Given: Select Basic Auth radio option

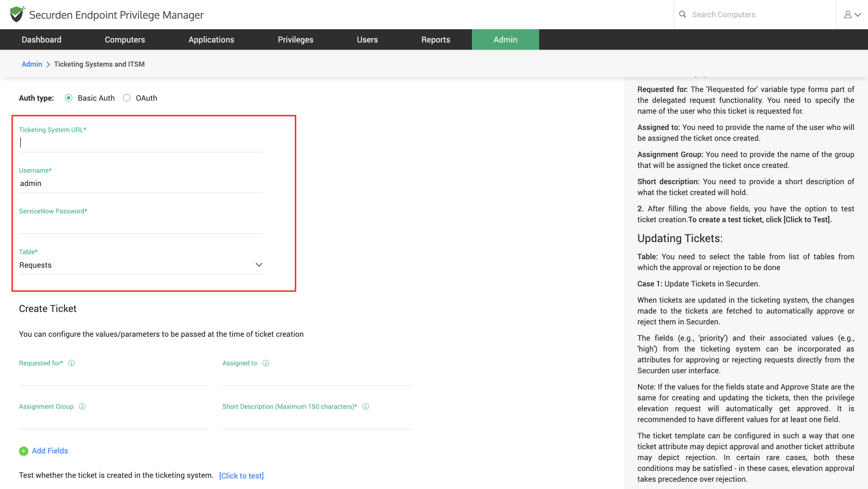Looking at the screenshot, I should pos(69,98).
